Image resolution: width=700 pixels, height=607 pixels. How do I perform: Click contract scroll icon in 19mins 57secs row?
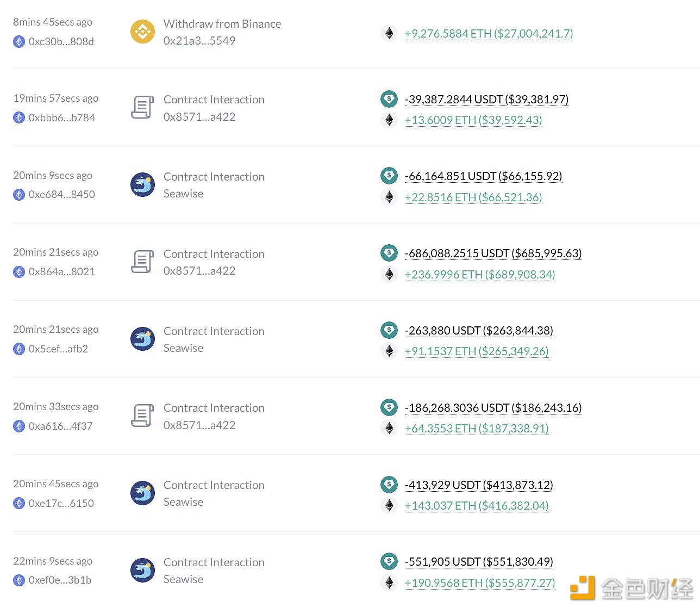coord(142,107)
